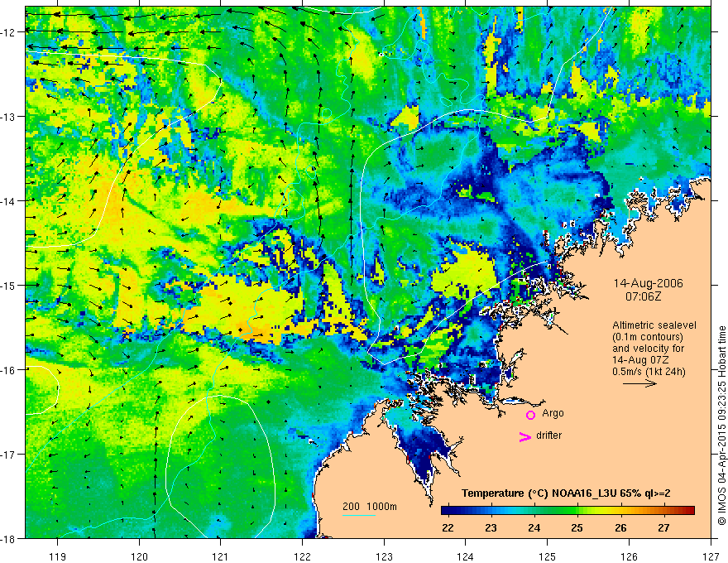Click the IMOS copyright timestamp text
Viewport: 728px width, 563px height.
(x=722, y=426)
